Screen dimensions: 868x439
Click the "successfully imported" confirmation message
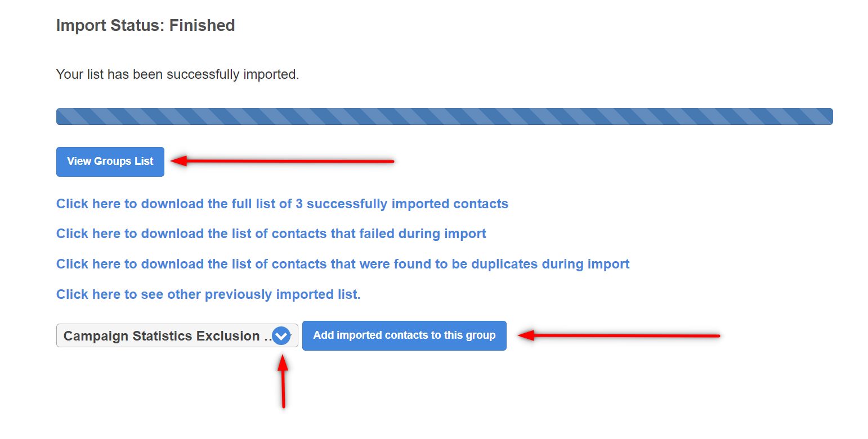(177, 74)
